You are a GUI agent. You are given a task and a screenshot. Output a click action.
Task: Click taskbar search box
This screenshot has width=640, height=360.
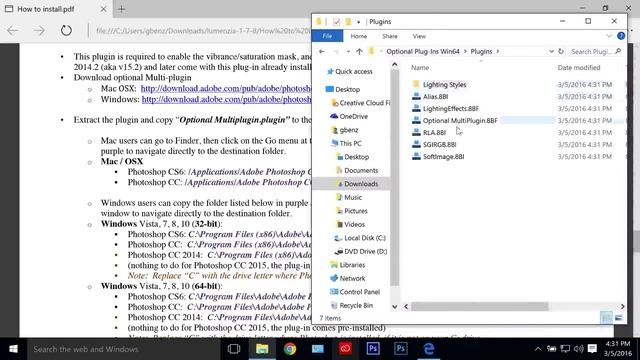coord(123,349)
